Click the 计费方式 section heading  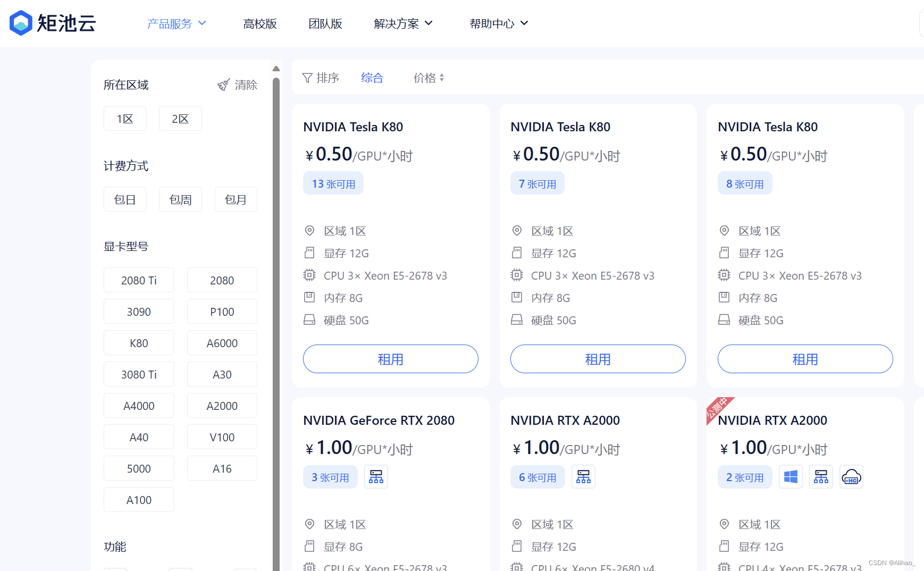[126, 166]
